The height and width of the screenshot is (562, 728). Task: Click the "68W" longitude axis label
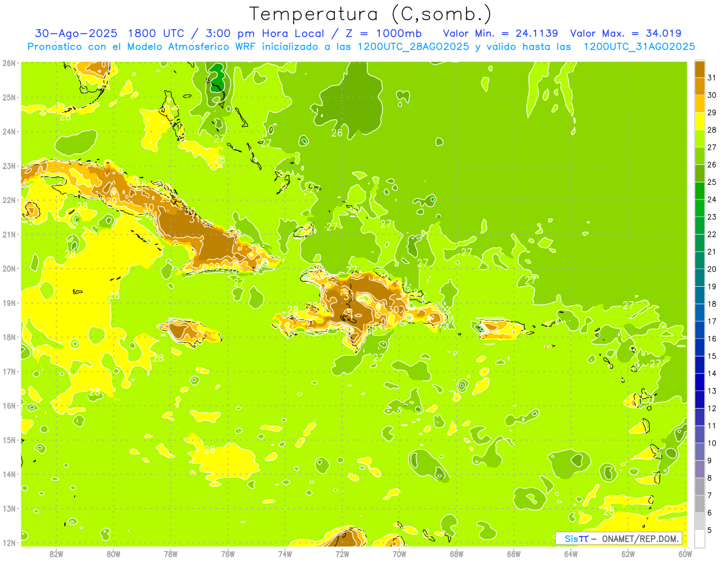[456, 554]
